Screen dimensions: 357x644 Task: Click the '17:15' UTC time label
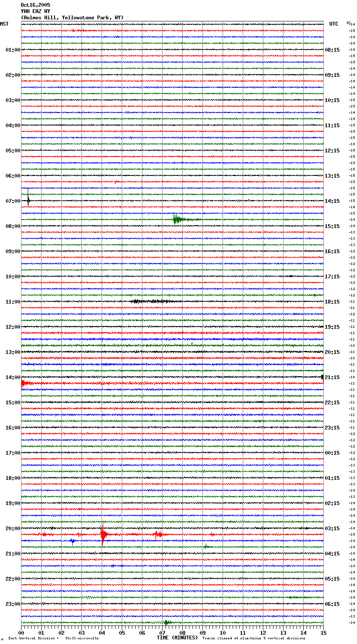point(332,277)
